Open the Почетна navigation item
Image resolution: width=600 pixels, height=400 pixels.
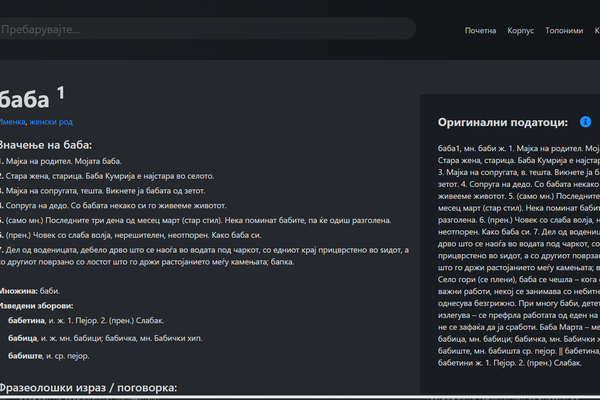coord(480,31)
